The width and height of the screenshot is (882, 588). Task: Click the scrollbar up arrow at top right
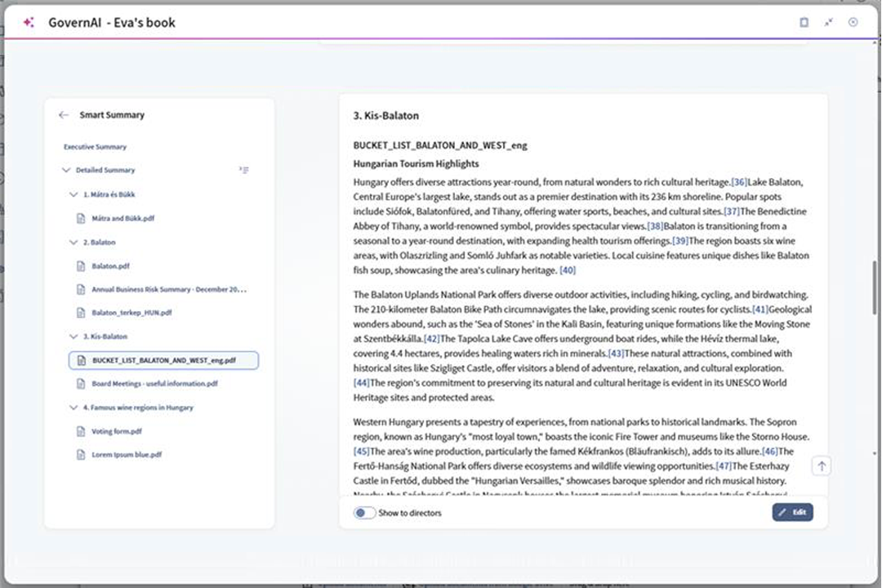pyautogui.click(x=875, y=42)
